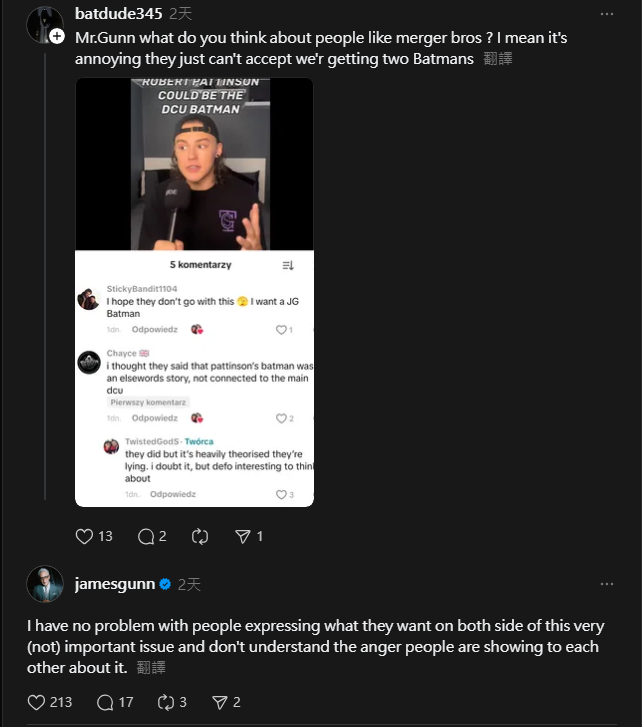Open replies on batdude345's post
This screenshot has width=642, height=727.
click(146, 537)
